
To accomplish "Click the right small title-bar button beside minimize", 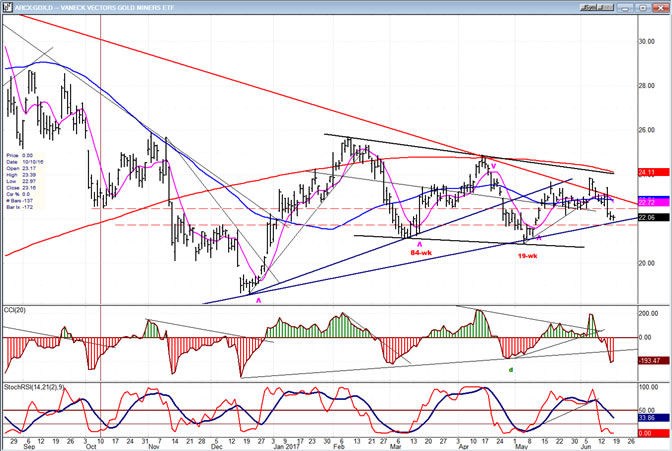I will pyautogui.click(x=606, y=8).
